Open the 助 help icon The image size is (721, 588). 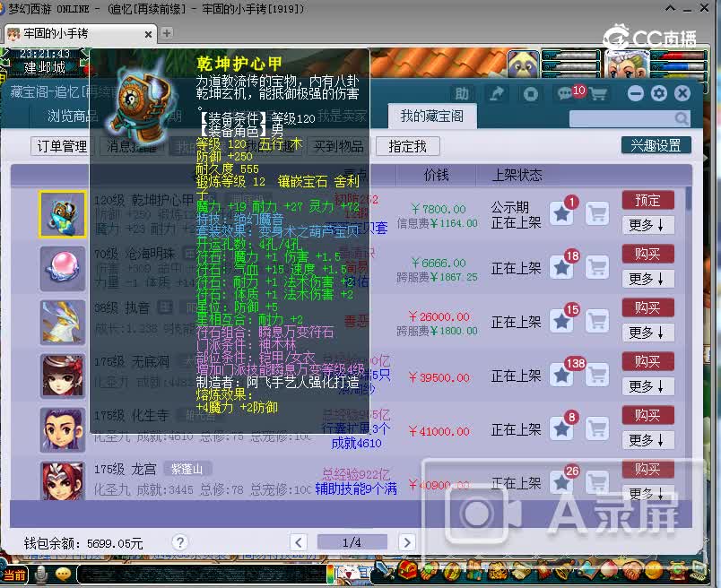(462, 94)
